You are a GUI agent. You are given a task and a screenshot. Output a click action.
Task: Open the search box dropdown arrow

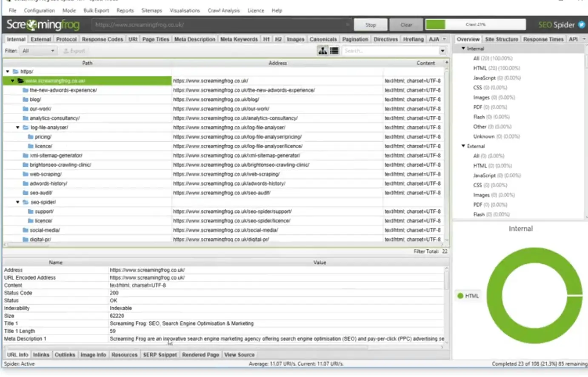tap(442, 51)
